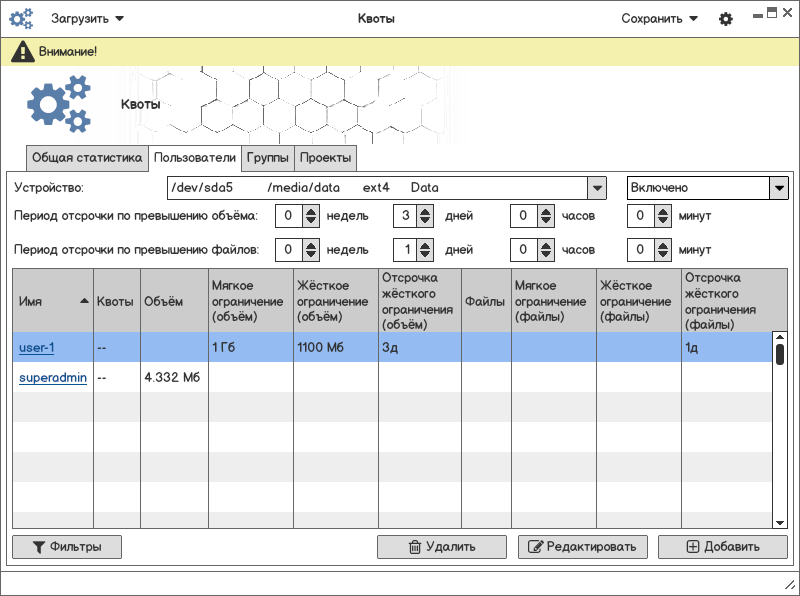Open Фильтры filter panel
This screenshot has height=596, width=800.
(66, 547)
